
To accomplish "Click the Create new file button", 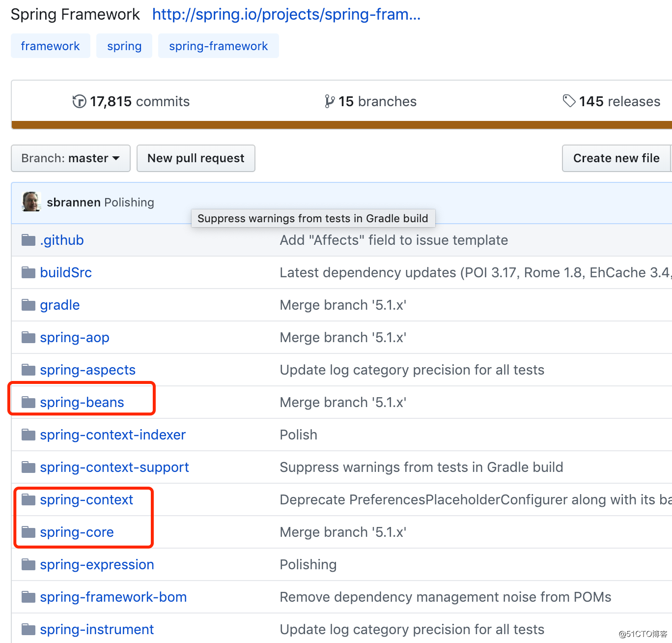I will [x=616, y=158].
